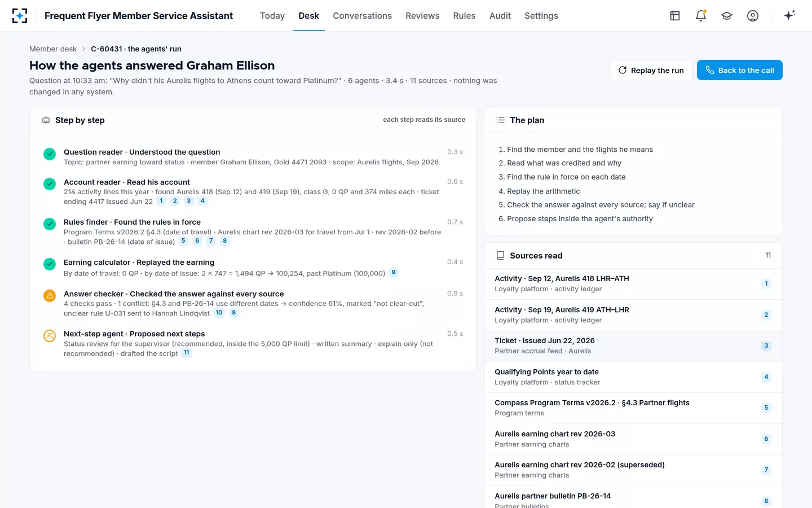812x508 pixels.
Task: Open source badge 7 in Rules finder step
Action: [211, 241]
